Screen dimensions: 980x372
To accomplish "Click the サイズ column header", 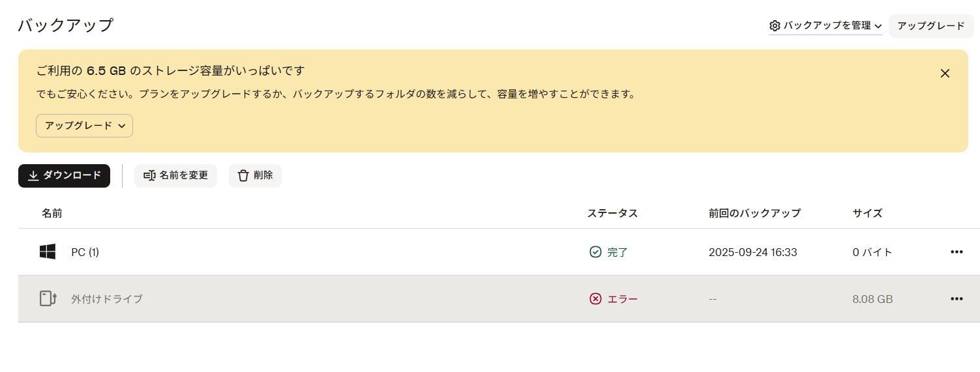I will click(x=867, y=213).
